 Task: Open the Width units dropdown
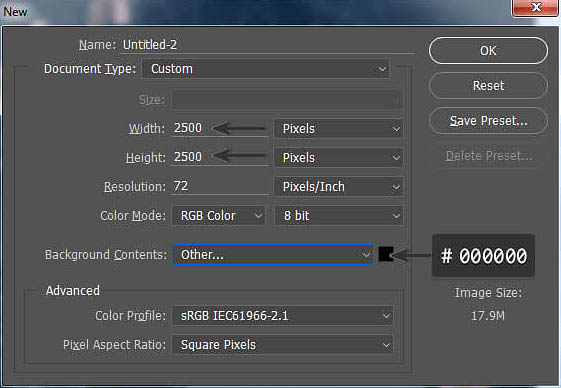pyautogui.click(x=338, y=129)
